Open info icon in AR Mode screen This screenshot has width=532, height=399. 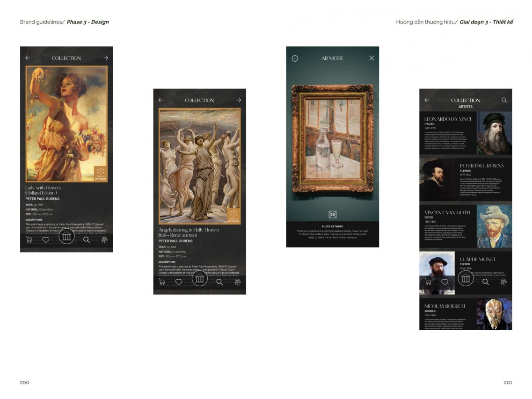click(x=295, y=58)
